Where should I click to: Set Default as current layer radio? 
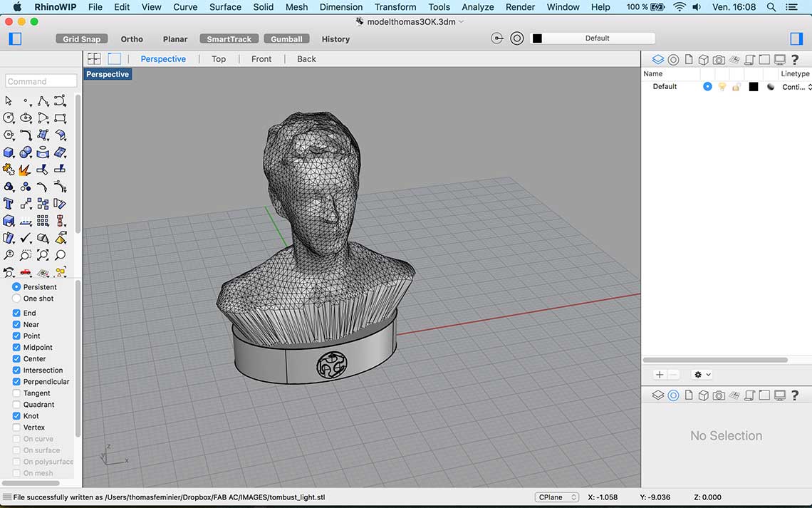(707, 86)
